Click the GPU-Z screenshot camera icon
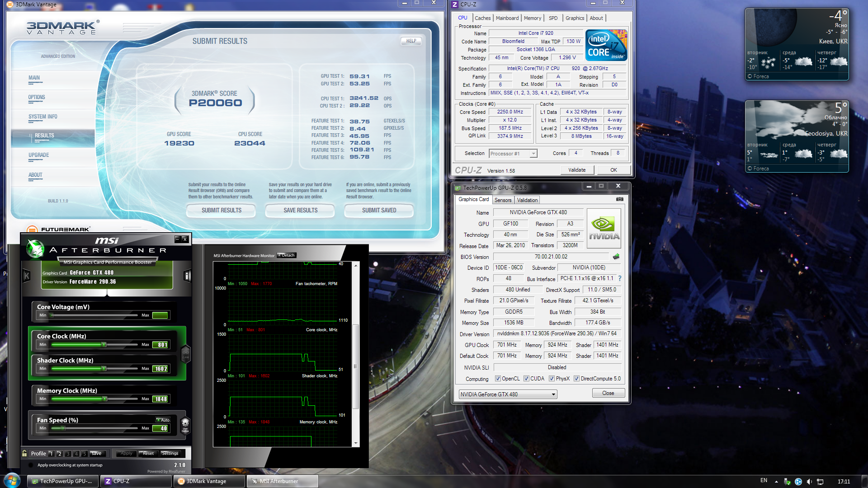The image size is (868, 488). pyautogui.click(x=619, y=199)
